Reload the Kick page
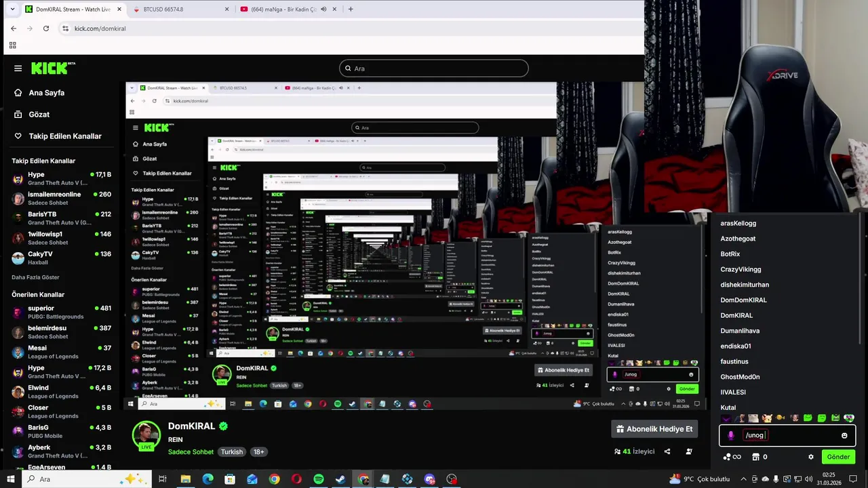 pos(46,28)
